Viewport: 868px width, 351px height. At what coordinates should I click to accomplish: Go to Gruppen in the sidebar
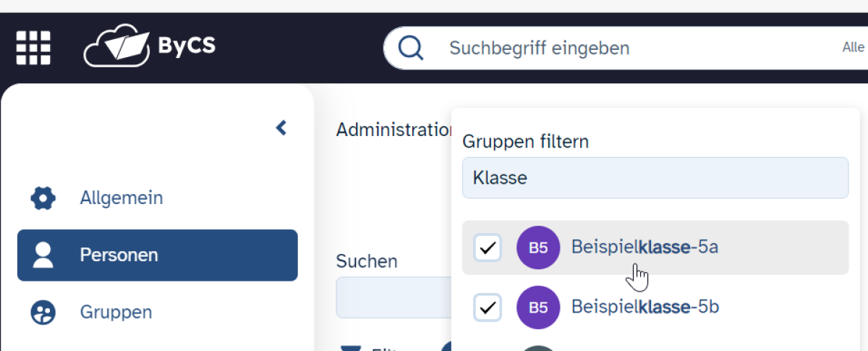click(x=116, y=313)
